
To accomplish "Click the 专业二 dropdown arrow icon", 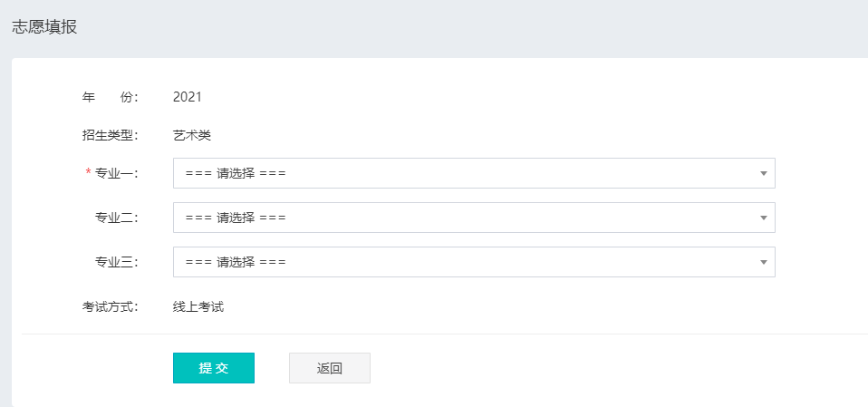I will point(763,218).
